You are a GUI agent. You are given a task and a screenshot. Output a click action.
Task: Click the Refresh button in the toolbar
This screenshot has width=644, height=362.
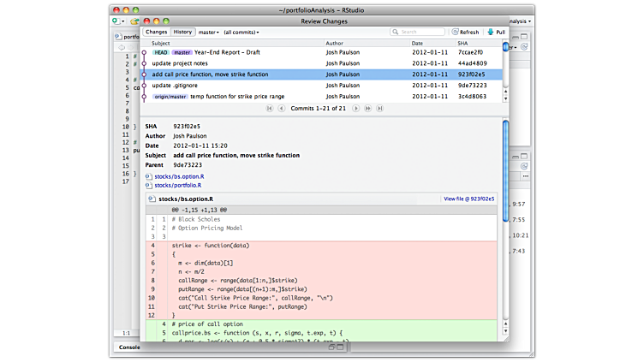click(465, 32)
